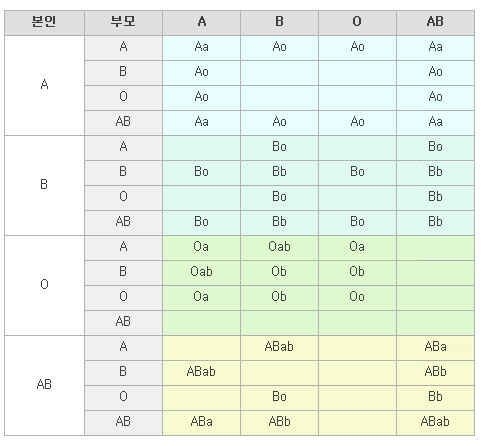Viewport: 481px width, 446px height.
Task: Click the ABab cell under column A
Action: pos(201,373)
